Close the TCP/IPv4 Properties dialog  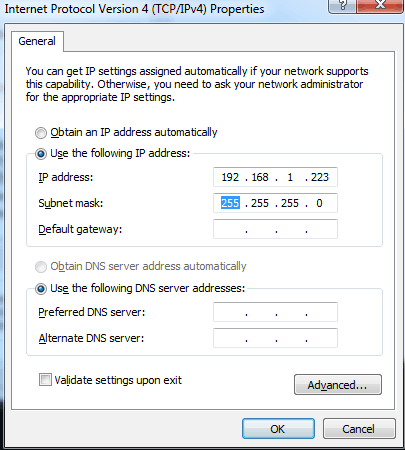[380, 5]
